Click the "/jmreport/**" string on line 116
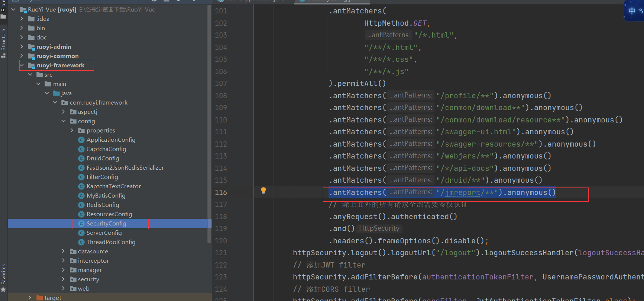 tap(467, 193)
